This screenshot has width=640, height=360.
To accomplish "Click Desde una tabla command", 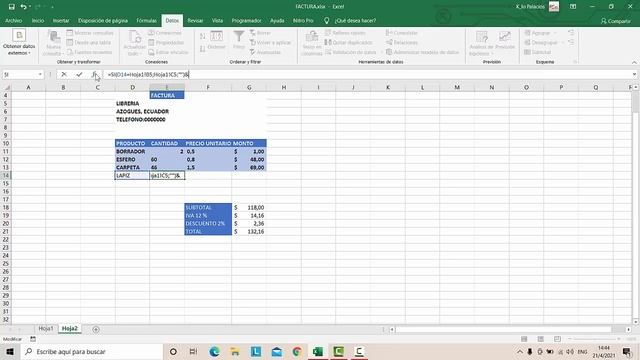I will [89, 42].
